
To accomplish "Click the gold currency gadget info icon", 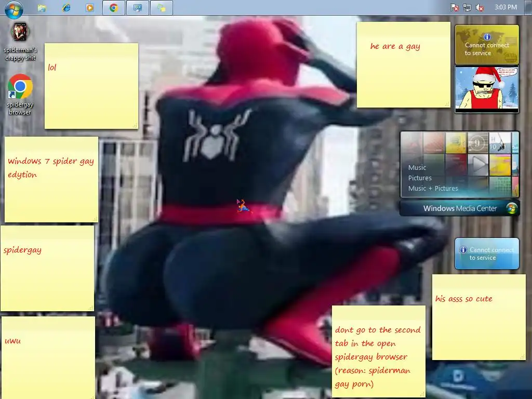I will pyautogui.click(x=487, y=37).
